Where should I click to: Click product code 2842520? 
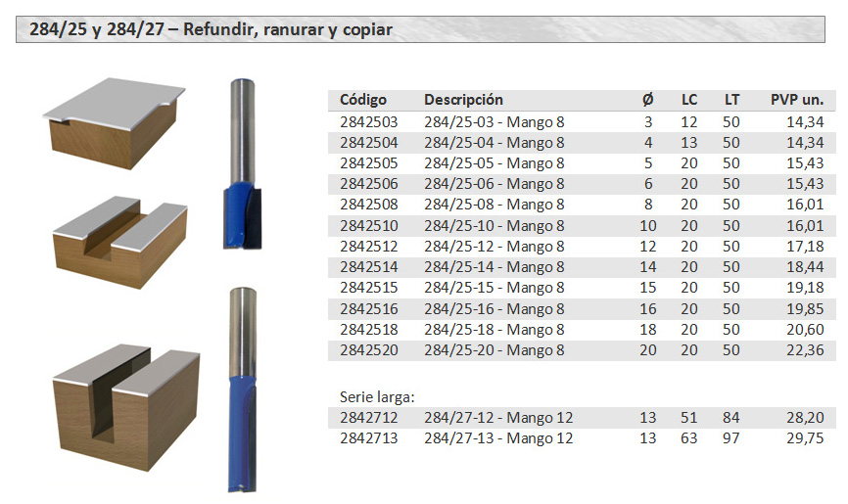368,350
